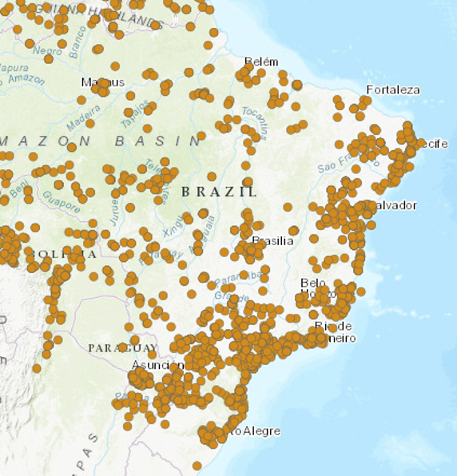Click the orange marker touching the Recife label

click(420, 143)
